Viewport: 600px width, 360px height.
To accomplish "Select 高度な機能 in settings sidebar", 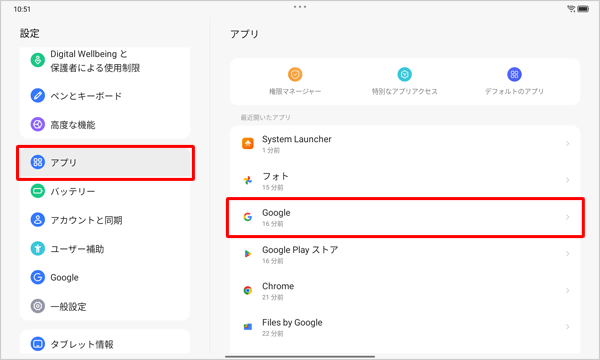I will point(105,124).
